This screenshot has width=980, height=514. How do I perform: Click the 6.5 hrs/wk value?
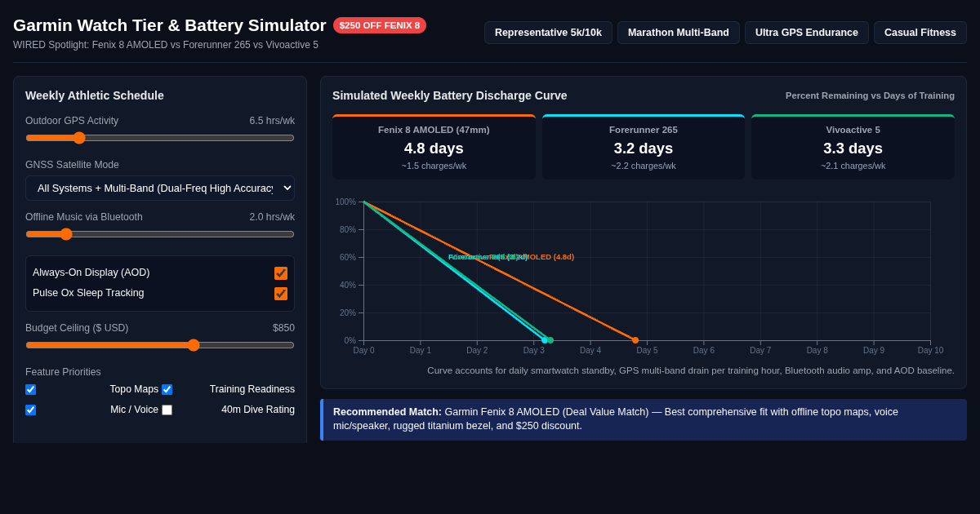coord(272,121)
